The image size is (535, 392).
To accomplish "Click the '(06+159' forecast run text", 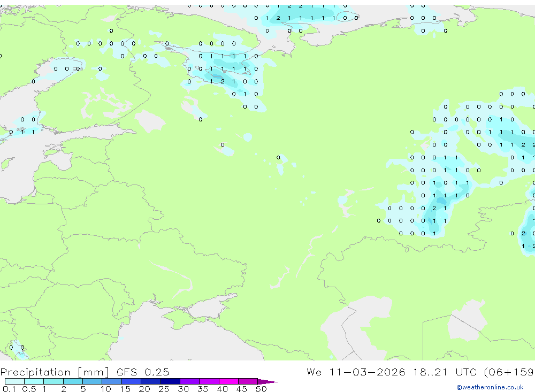I will [509, 372].
